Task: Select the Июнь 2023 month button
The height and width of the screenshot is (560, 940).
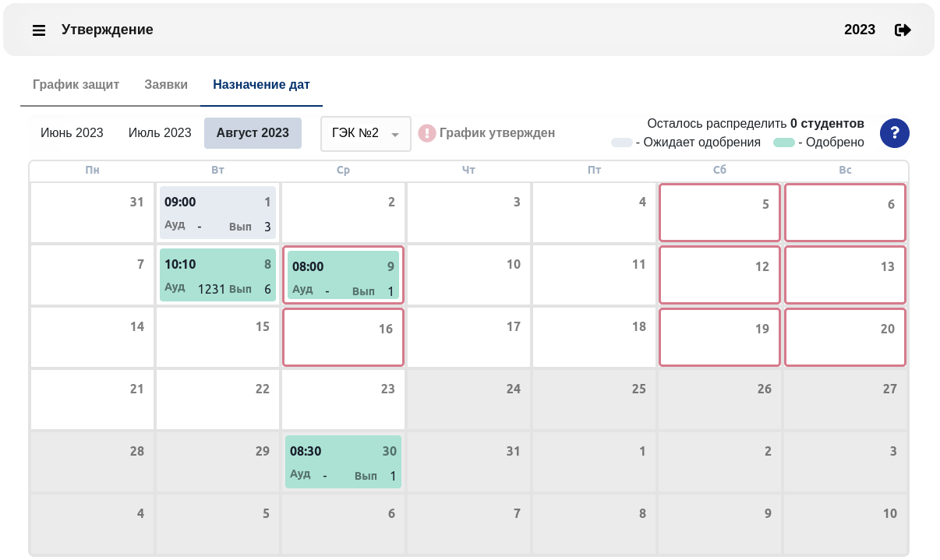Action: pos(72,133)
